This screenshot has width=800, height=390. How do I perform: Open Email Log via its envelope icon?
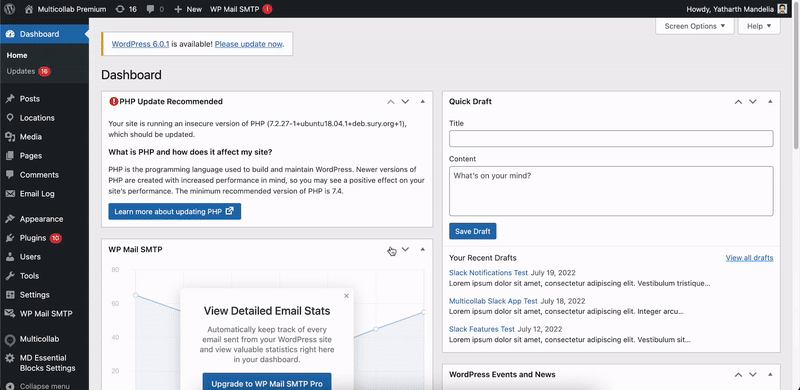pos(10,193)
